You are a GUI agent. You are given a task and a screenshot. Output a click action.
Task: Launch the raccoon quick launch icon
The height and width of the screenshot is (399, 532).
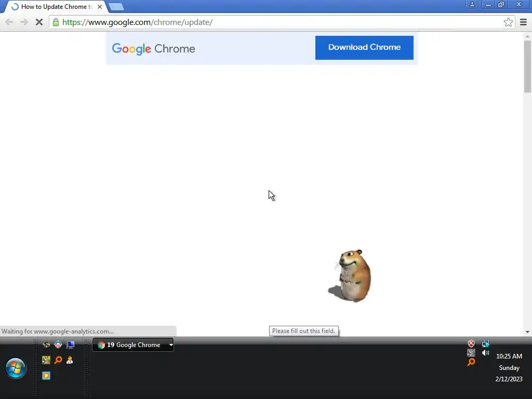(x=46, y=345)
